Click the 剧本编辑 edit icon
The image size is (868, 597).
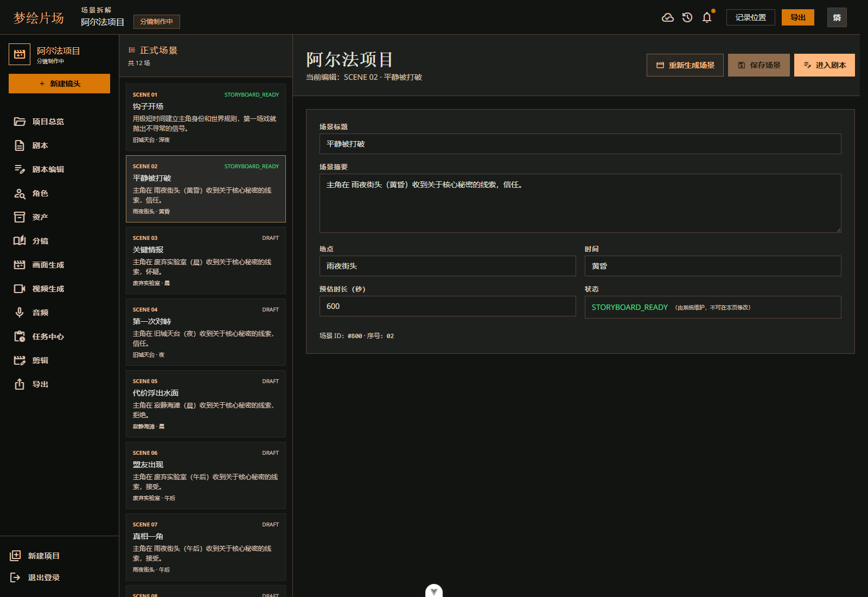tap(20, 169)
